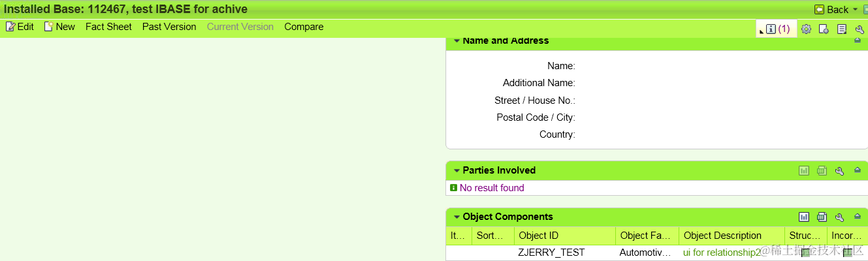Open page settings gear icon
Screen dimensions: 868x261
pos(806,29)
